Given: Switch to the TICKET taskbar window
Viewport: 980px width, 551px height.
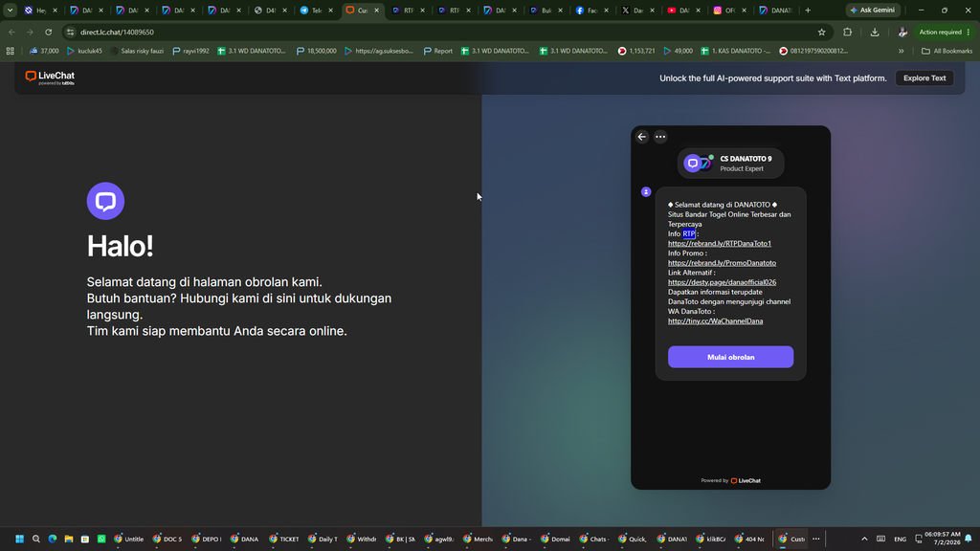Looking at the screenshot, I should click(x=284, y=539).
